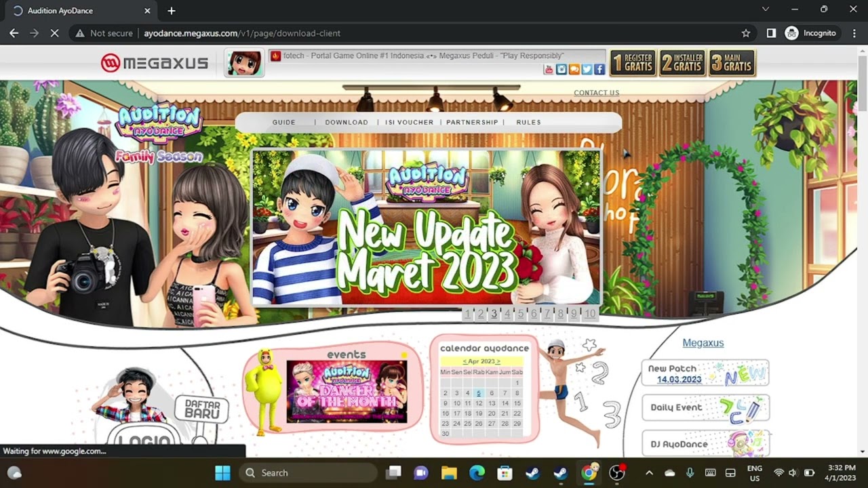Open the Guide menu item

click(x=284, y=122)
